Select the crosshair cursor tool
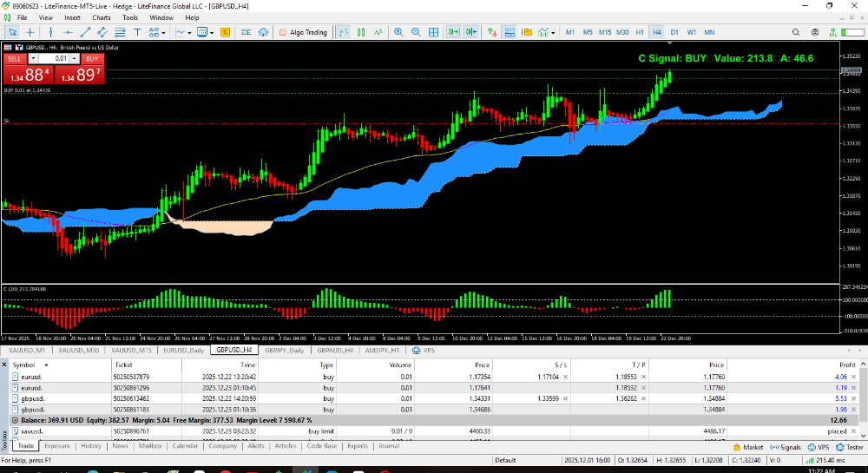Screen dimensions: 868x473 click(30, 32)
